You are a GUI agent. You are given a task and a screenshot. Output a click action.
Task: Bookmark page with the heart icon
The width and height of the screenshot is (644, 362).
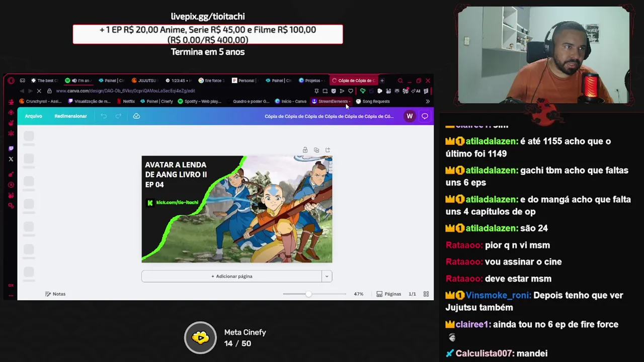tap(351, 91)
